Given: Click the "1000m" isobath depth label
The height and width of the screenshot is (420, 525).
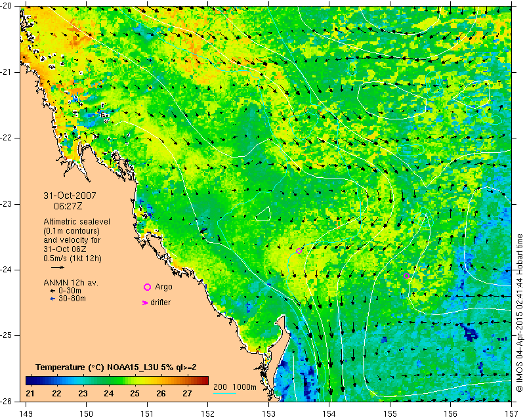Looking at the screenshot, I should coord(244,387).
